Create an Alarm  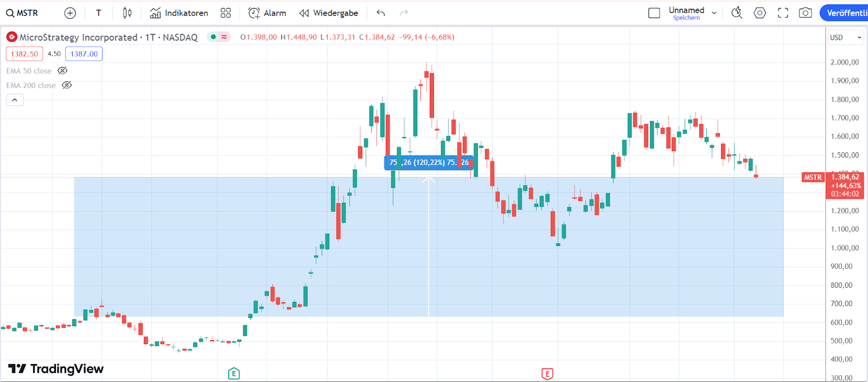(x=267, y=13)
